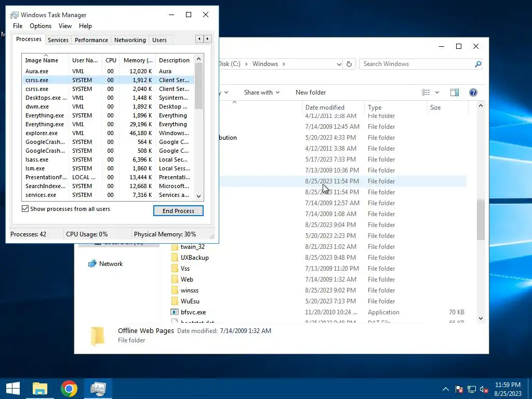Click the Vss folder icon
The height and width of the screenshot is (399, 532).
[175, 269]
